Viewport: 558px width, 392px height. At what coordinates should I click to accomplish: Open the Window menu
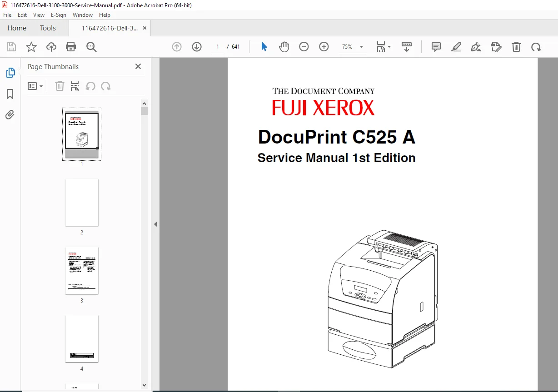[83, 15]
